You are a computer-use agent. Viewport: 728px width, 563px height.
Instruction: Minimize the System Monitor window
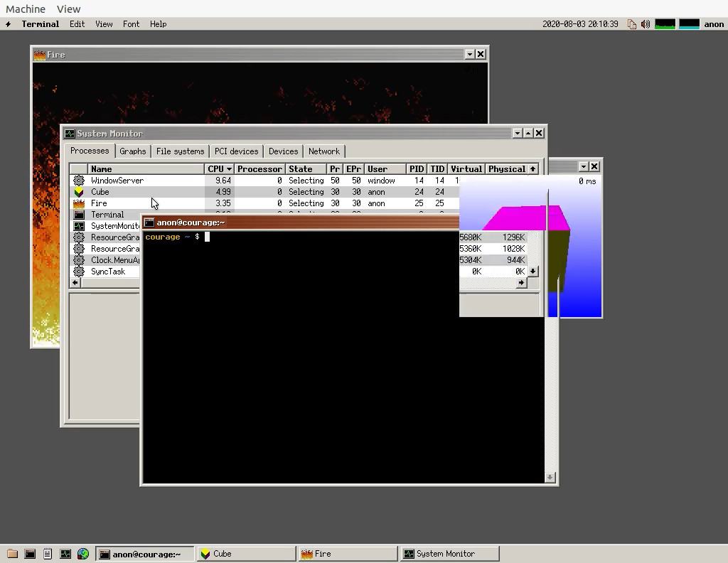518,133
